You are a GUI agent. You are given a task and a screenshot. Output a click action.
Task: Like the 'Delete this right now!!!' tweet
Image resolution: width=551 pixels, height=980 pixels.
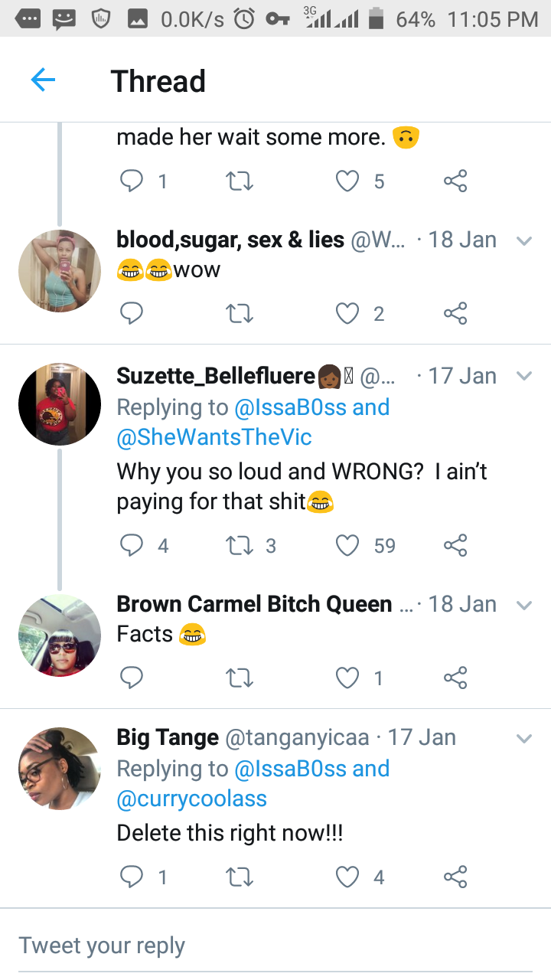[347, 877]
